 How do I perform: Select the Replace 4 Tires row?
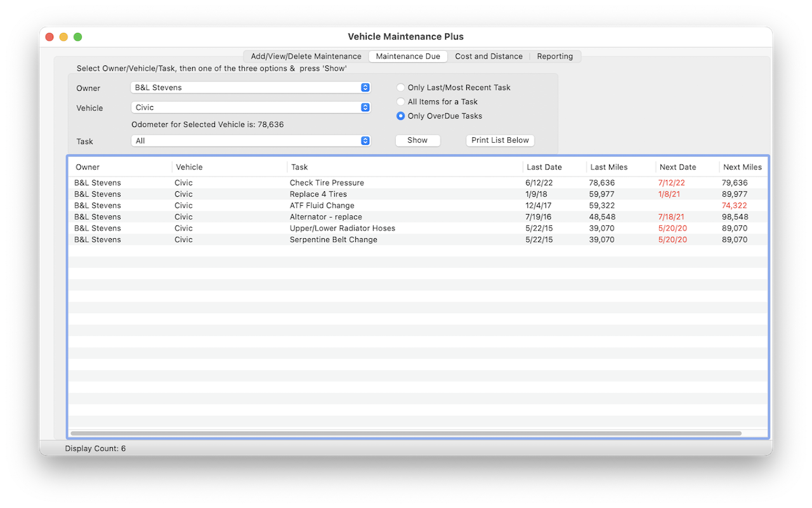[318, 194]
